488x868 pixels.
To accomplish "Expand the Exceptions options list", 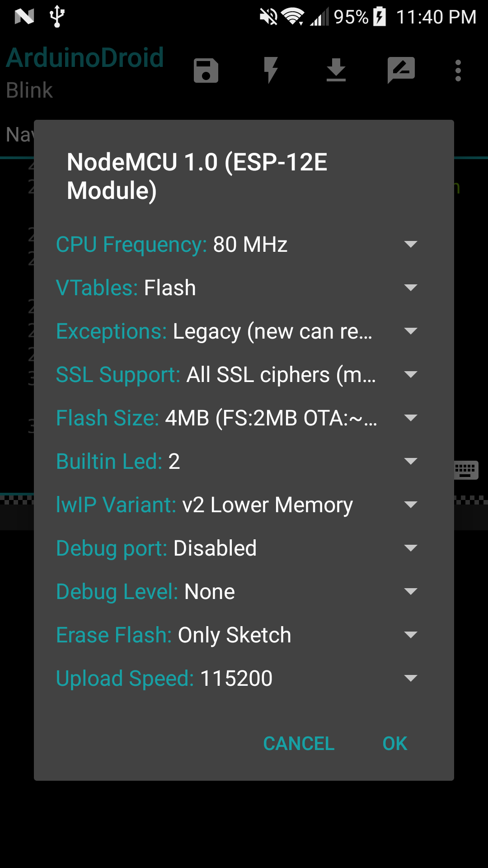I will pos(410,331).
